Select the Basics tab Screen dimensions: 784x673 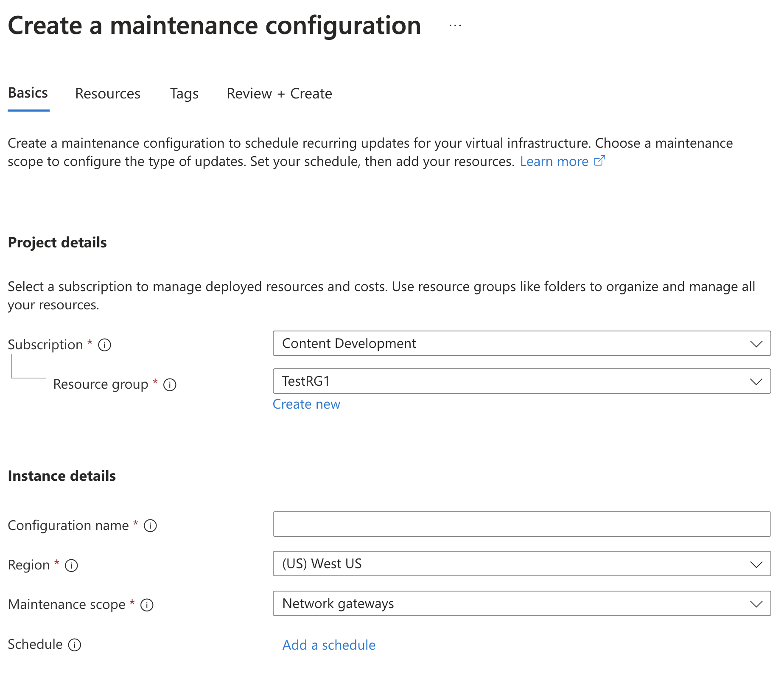(x=28, y=93)
